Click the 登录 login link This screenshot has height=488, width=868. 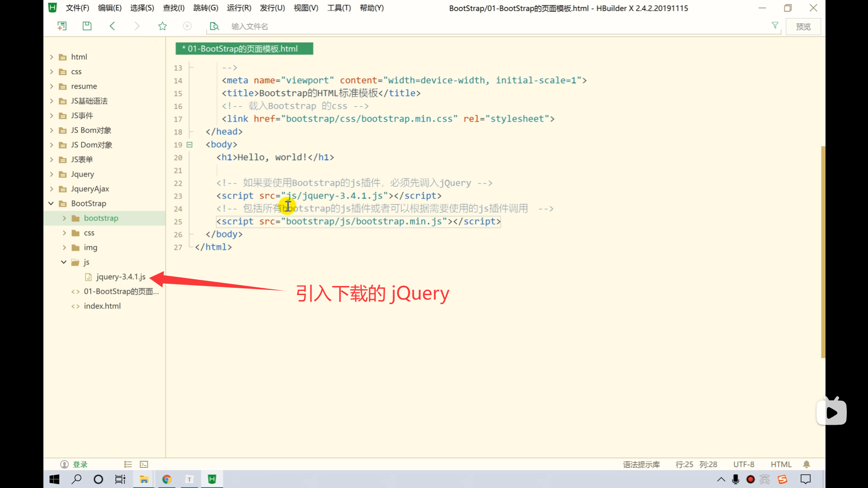[80, 464]
